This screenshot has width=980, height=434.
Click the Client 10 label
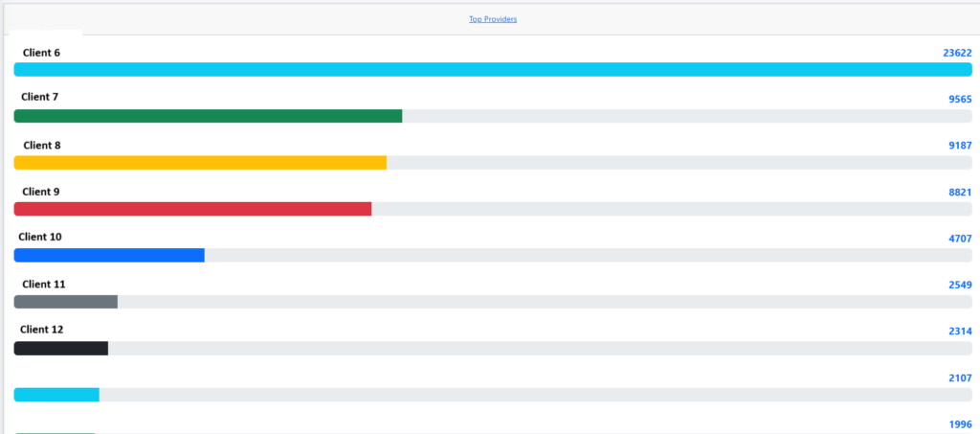click(40, 237)
